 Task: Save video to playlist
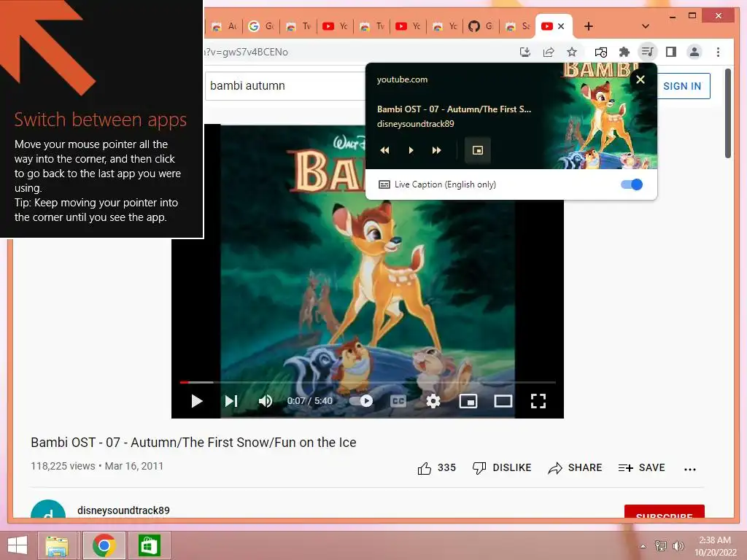coord(641,468)
